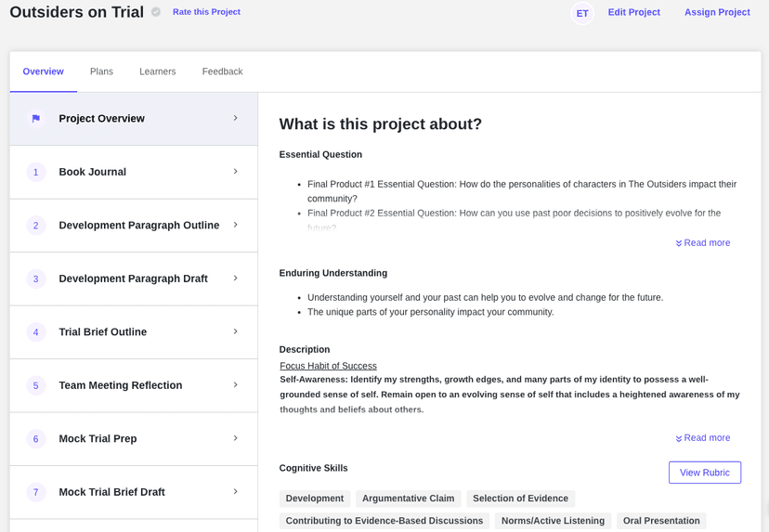The image size is (769, 532).
Task: Expand the Team Meeting Reflection chevron
Action: (x=235, y=385)
